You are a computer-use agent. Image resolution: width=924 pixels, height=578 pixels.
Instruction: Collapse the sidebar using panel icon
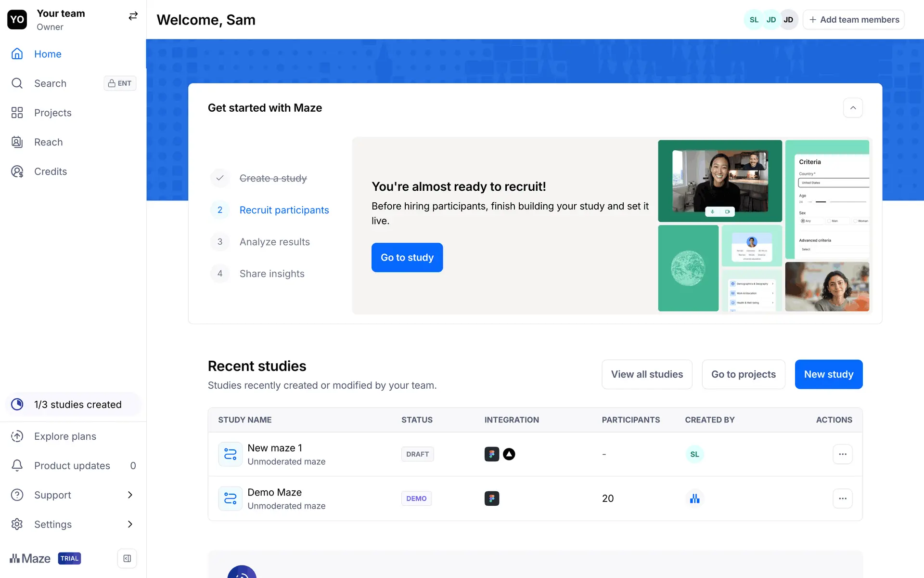[x=127, y=558]
